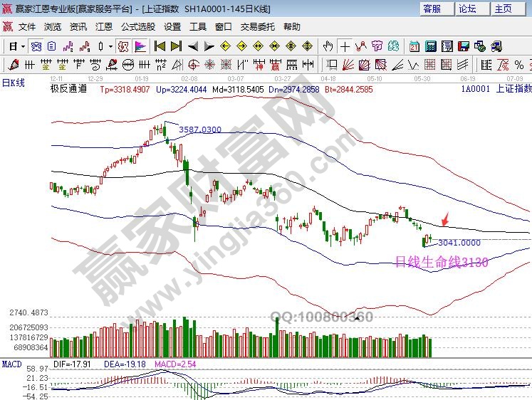
Task: Click the 论坛 button
Action: coord(468,9)
